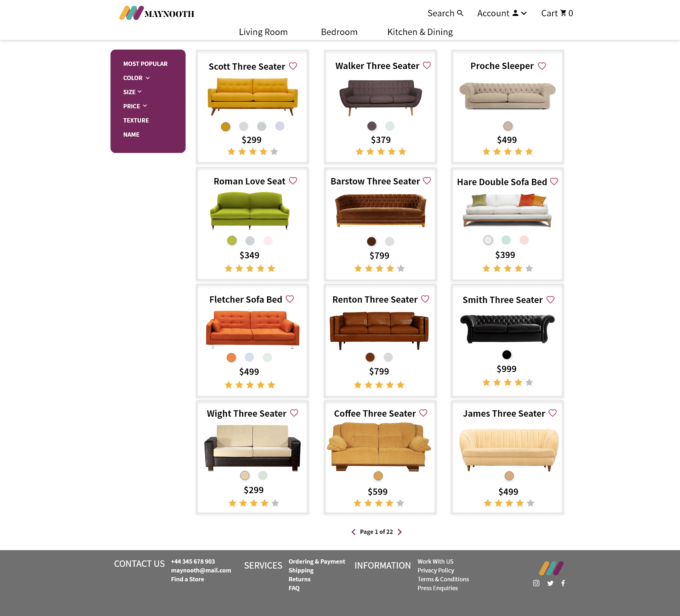Toggle NAME filter option

131,135
